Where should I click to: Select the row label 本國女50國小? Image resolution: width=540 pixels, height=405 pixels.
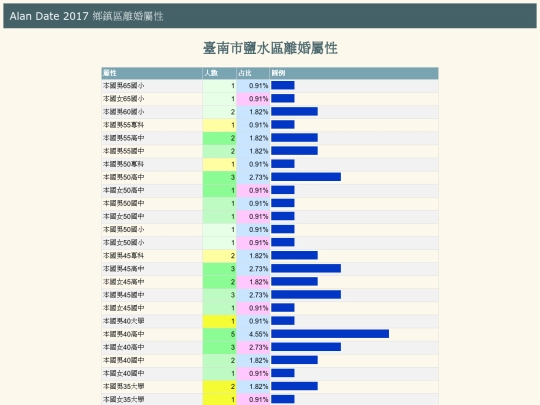(124, 243)
